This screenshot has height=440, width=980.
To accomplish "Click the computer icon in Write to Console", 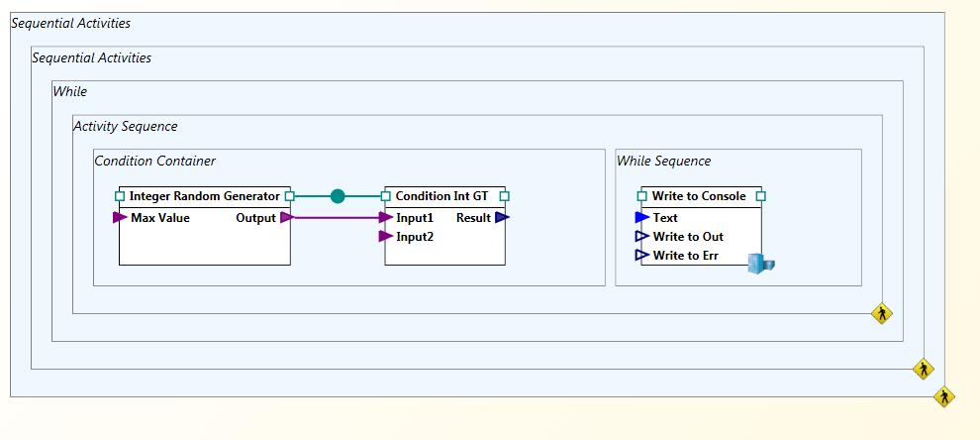I will pos(760,264).
